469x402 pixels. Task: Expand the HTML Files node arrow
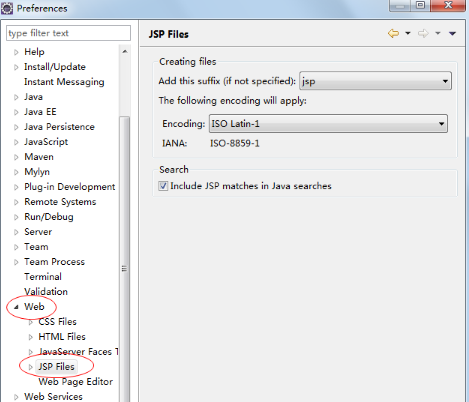(x=31, y=337)
